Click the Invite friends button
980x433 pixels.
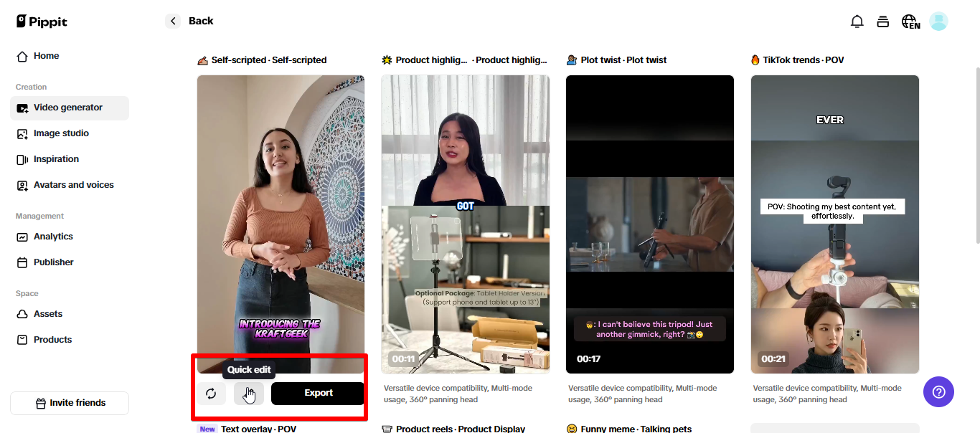click(70, 403)
